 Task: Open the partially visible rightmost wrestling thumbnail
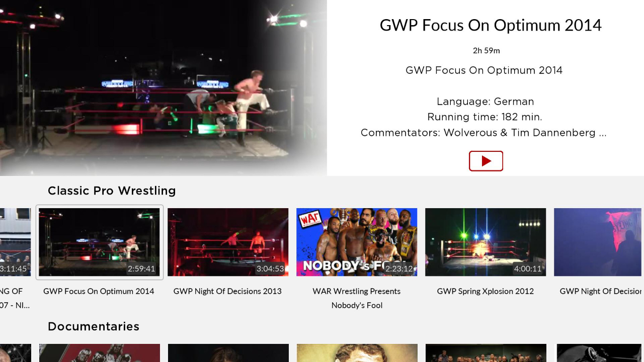tap(599, 242)
